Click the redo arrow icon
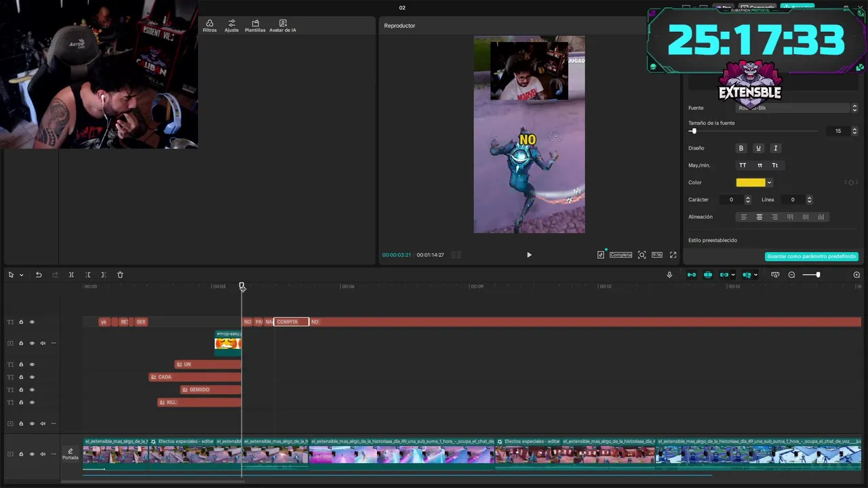 pyautogui.click(x=55, y=274)
